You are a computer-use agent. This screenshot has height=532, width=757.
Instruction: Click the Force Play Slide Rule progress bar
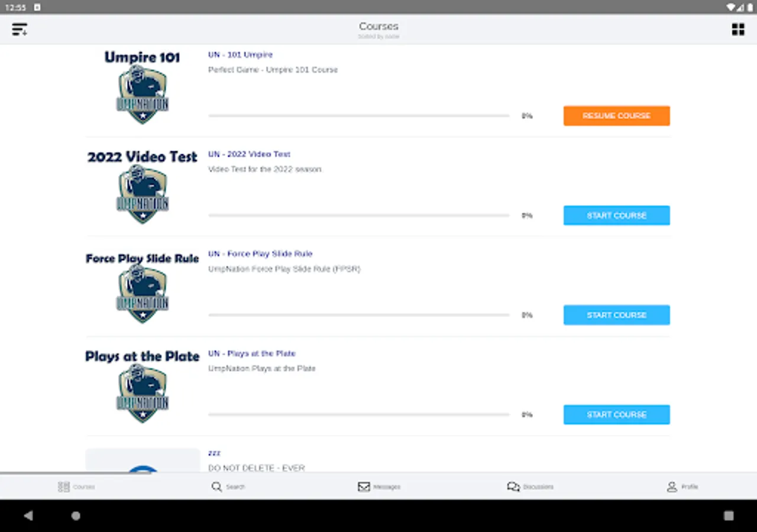(x=358, y=315)
